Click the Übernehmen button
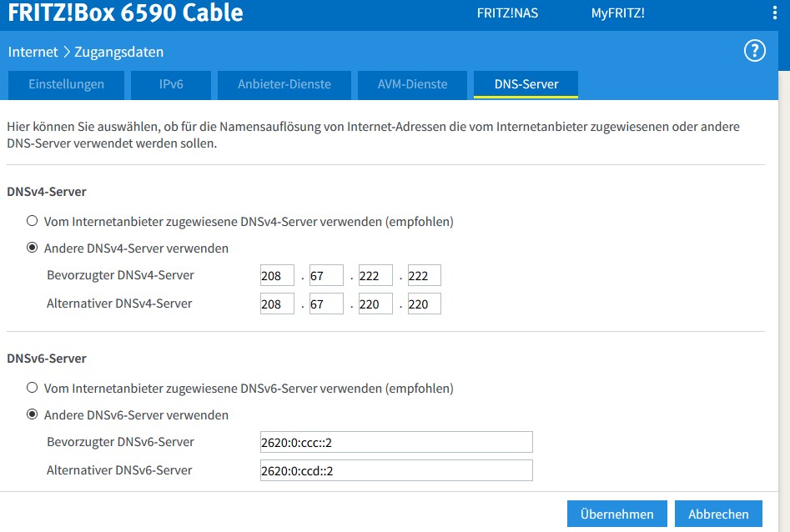Screen dimensions: 790x532 (x=616, y=514)
